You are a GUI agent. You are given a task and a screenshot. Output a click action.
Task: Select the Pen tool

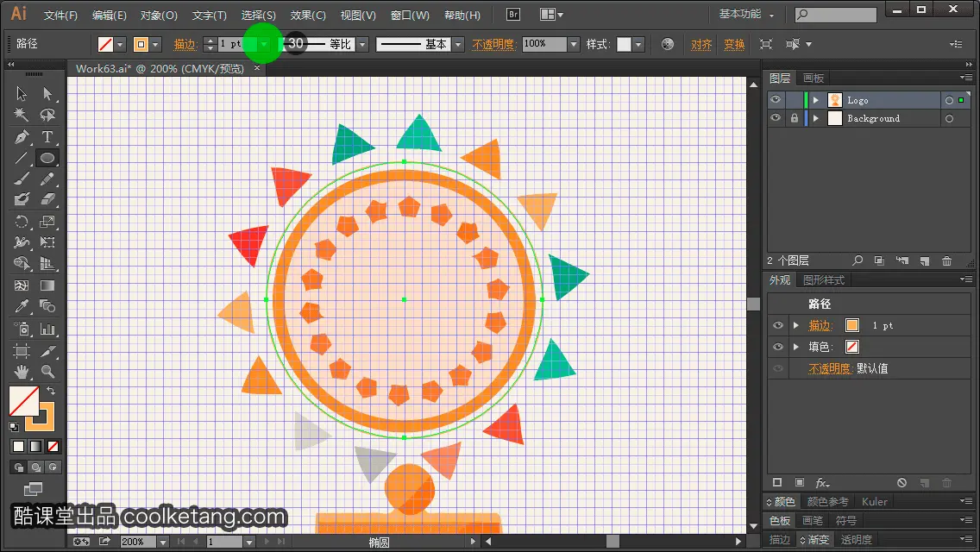[22, 136]
